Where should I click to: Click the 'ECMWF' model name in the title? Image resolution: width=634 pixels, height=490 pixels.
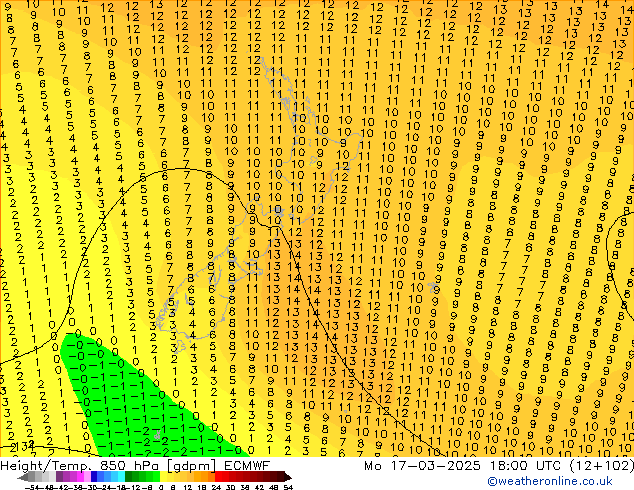tap(247, 466)
